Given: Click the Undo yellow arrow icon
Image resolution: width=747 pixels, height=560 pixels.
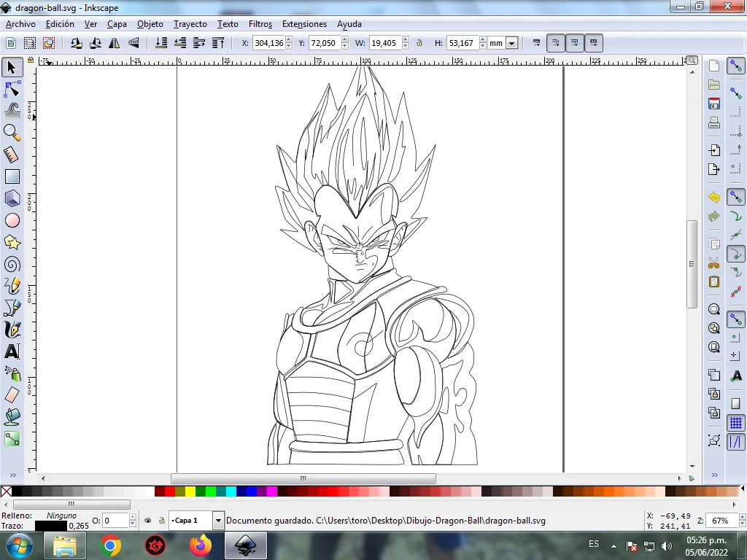Looking at the screenshot, I should point(713,197).
